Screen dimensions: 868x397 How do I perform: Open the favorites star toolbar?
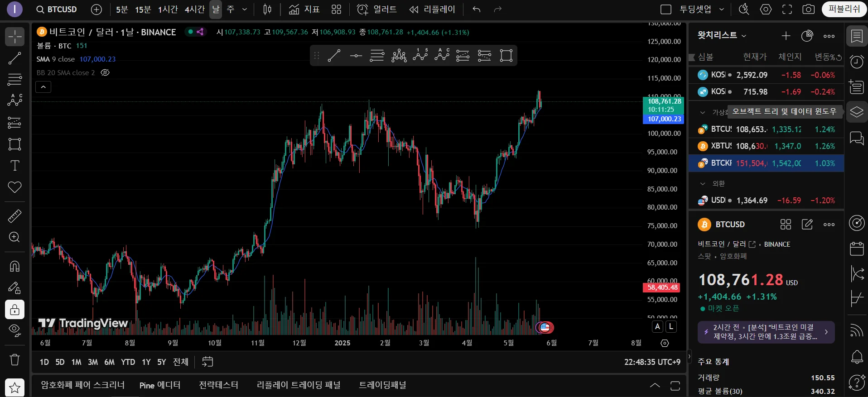[x=14, y=387]
